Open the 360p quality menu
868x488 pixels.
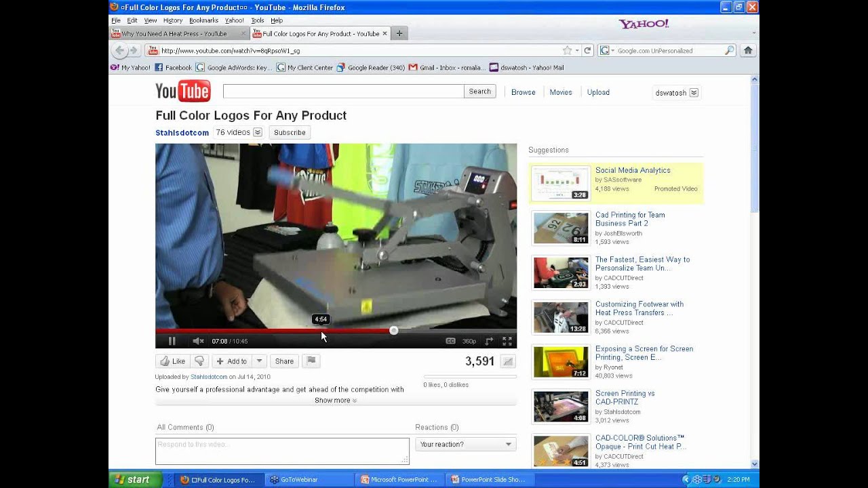coord(469,341)
